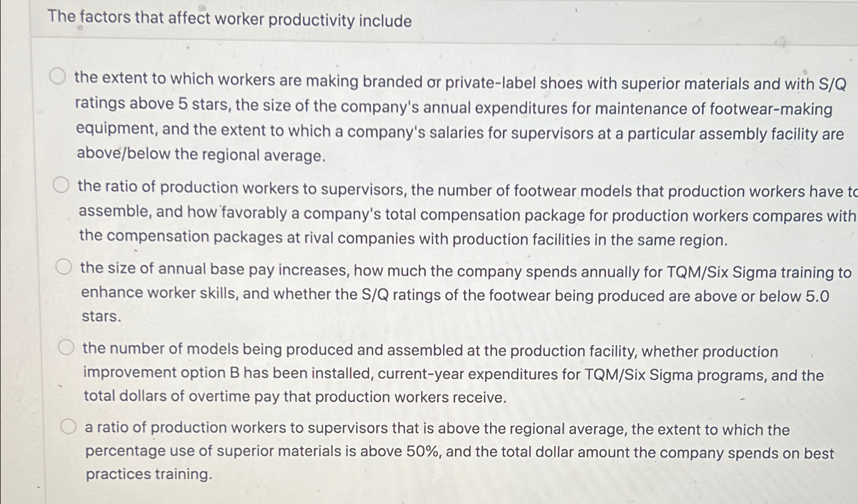Select the ratio of production workers to supervisors option
This screenshot has height=504, width=858.
pyautogui.click(x=62, y=185)
